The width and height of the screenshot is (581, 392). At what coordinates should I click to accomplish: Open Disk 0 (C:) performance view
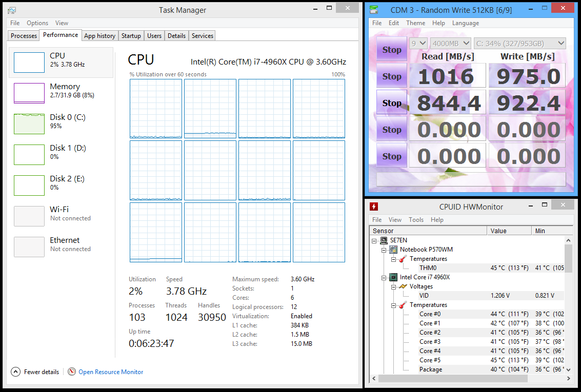[61, 124]
